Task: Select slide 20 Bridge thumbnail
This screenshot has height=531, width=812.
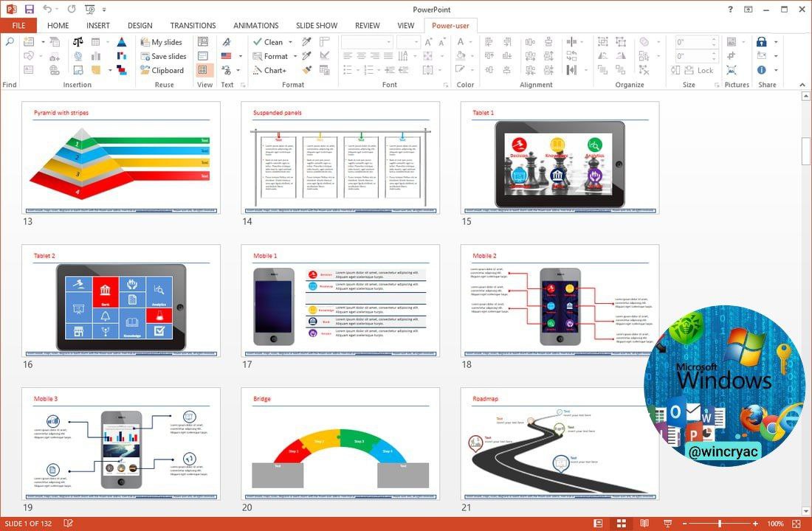Action: (340, 443)
